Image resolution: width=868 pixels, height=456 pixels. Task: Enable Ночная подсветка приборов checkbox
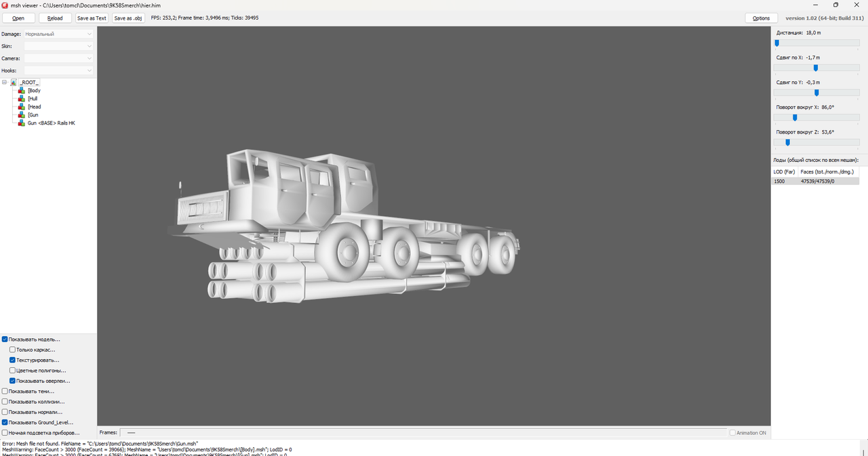click(x=5, y=432)
